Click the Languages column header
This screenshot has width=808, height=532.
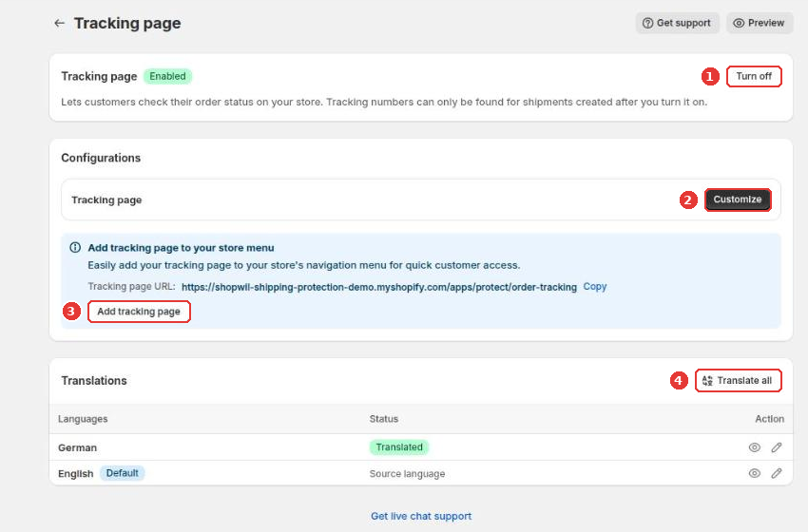click(83, 419)
